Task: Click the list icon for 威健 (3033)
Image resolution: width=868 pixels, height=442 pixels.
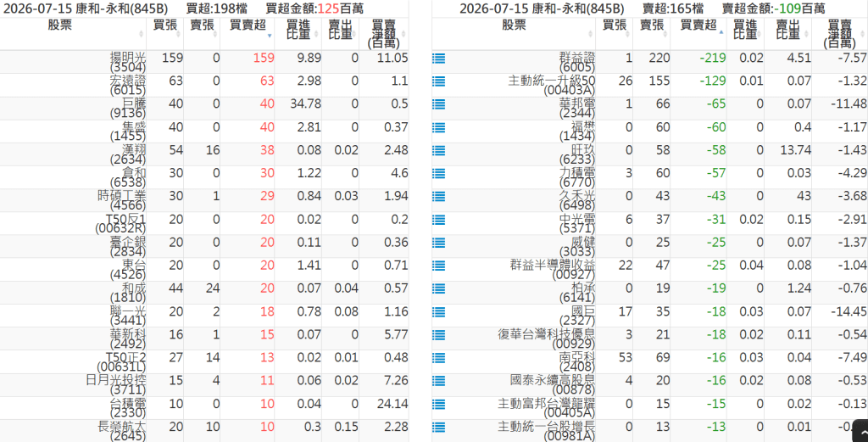Action: tap(438, 243)
